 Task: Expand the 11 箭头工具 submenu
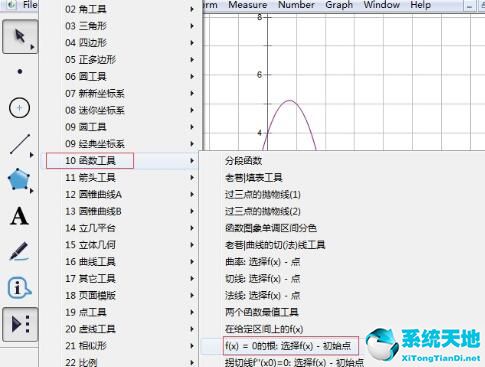click(x=120, y=177)
